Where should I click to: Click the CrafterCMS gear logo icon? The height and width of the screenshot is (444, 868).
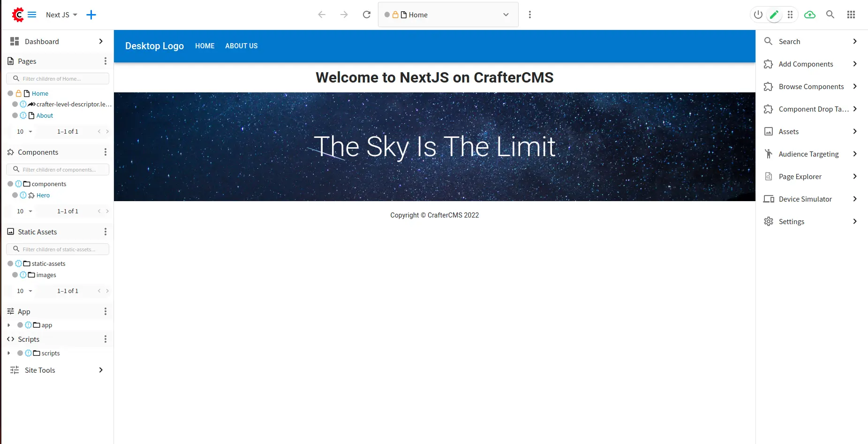pos(18,15)
